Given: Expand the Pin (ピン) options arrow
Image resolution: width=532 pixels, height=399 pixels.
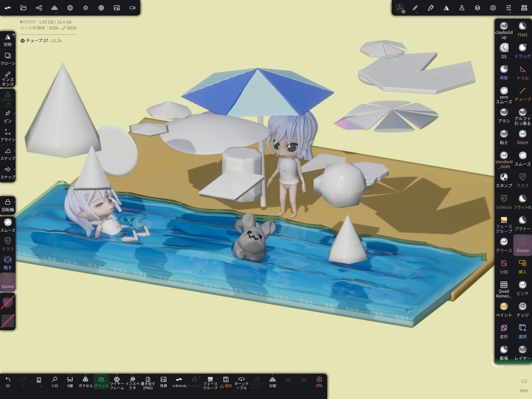Looking at the screenshot, I should [15, 113].
